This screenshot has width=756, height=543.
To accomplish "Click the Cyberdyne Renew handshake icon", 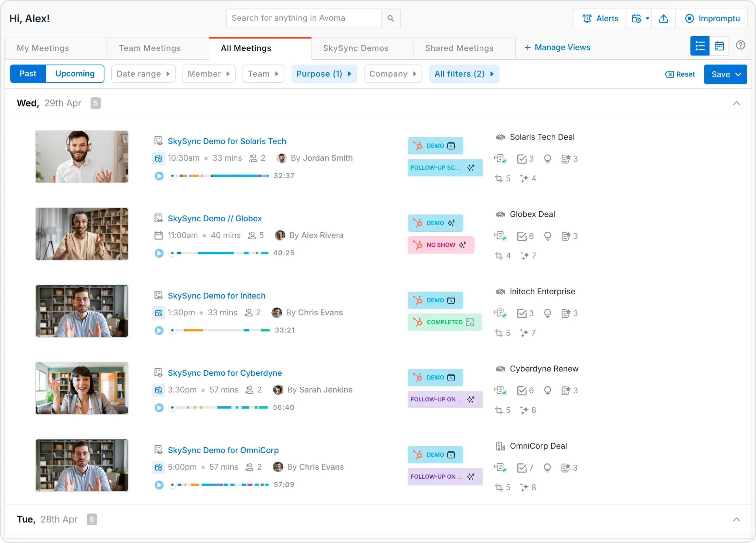I will (500, 369).
